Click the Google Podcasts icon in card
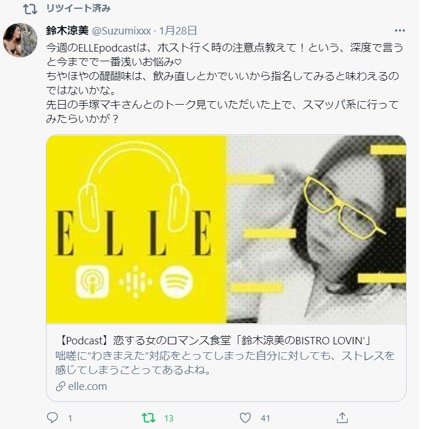The width and height of the screenshot is (425, 429). (135, 282)
